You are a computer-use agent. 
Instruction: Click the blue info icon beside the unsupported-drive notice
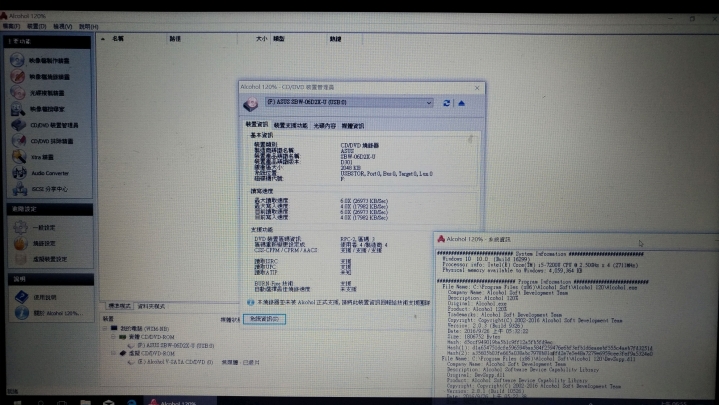251,302
